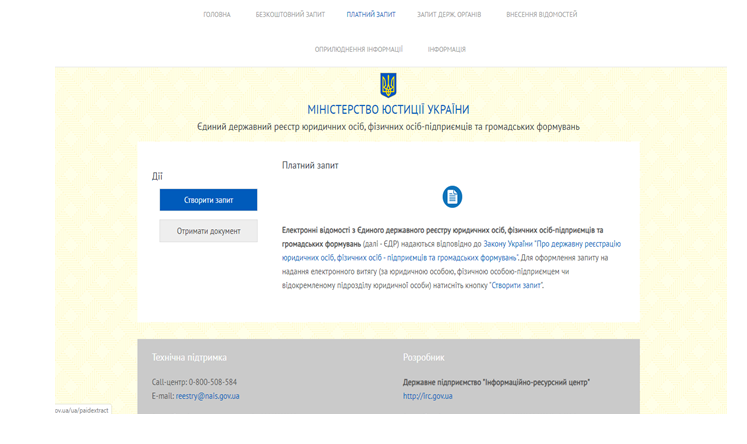Click the МІНІСТЕРСТВО ЮСТИЦІЇ УКРАЇНИ heading

tap(388, 110)
